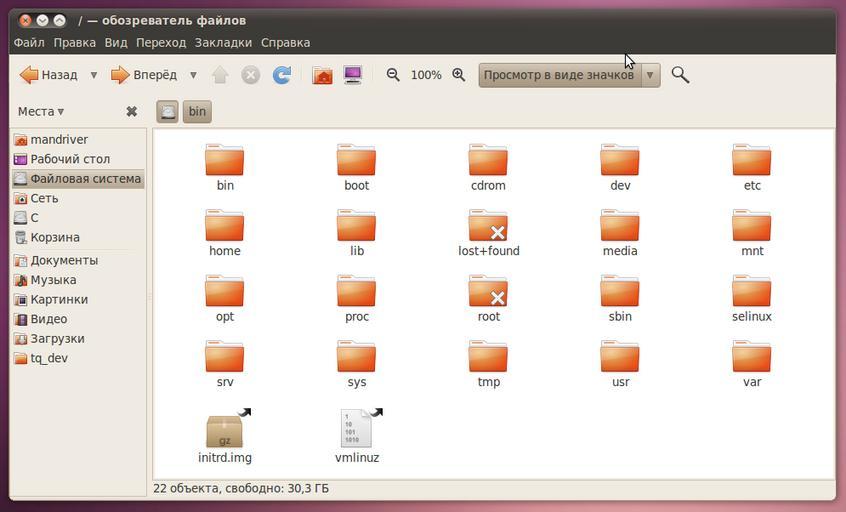Viewport: 846px width, 512px height.
Task: Expand the Forward history dropdown arrow
Action: (193, 75)
